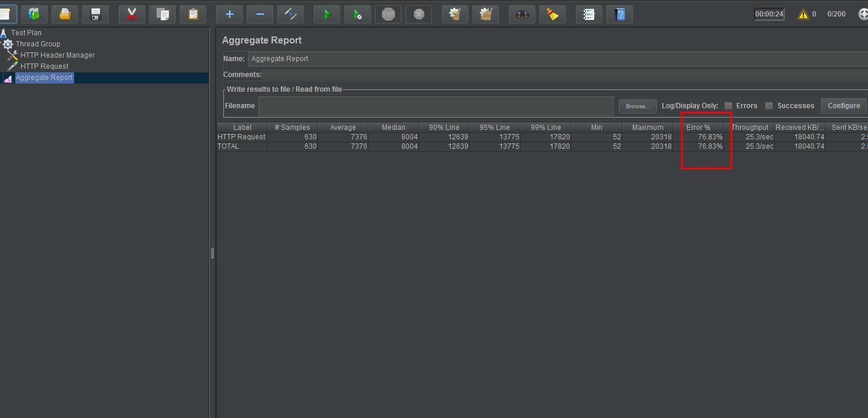Click inside the Filename input field
This screenshot has width=868, height=418.
coord(435,106)
